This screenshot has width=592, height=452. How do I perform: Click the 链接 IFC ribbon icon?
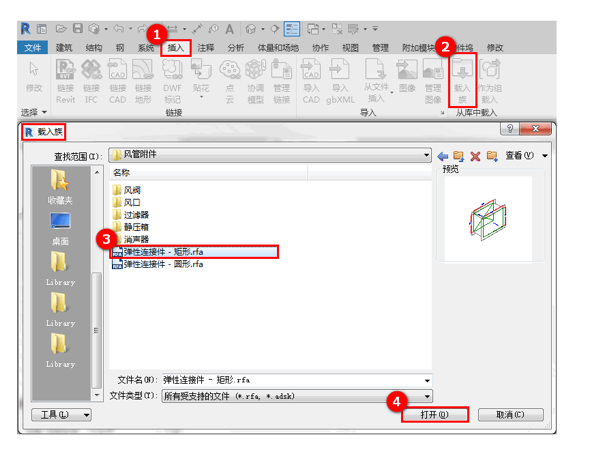(91, 81)
